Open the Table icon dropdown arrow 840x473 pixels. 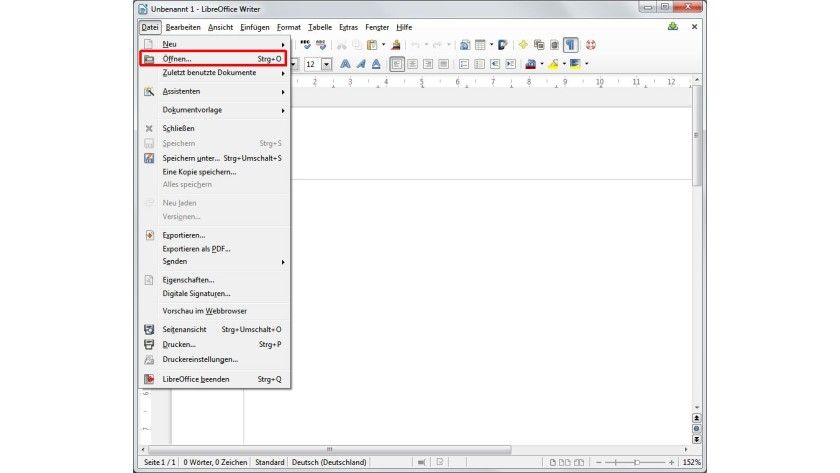(x=491, y=45)
